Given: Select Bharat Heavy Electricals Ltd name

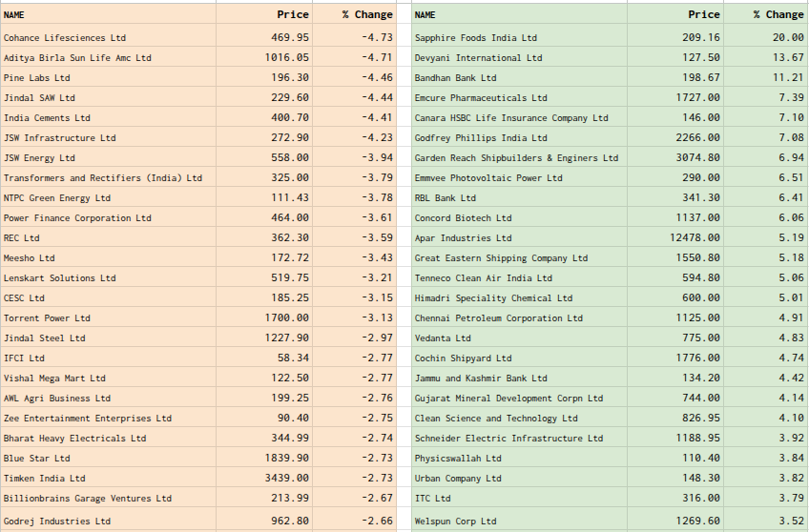Looking at the screenshot, I should [74, 439].
